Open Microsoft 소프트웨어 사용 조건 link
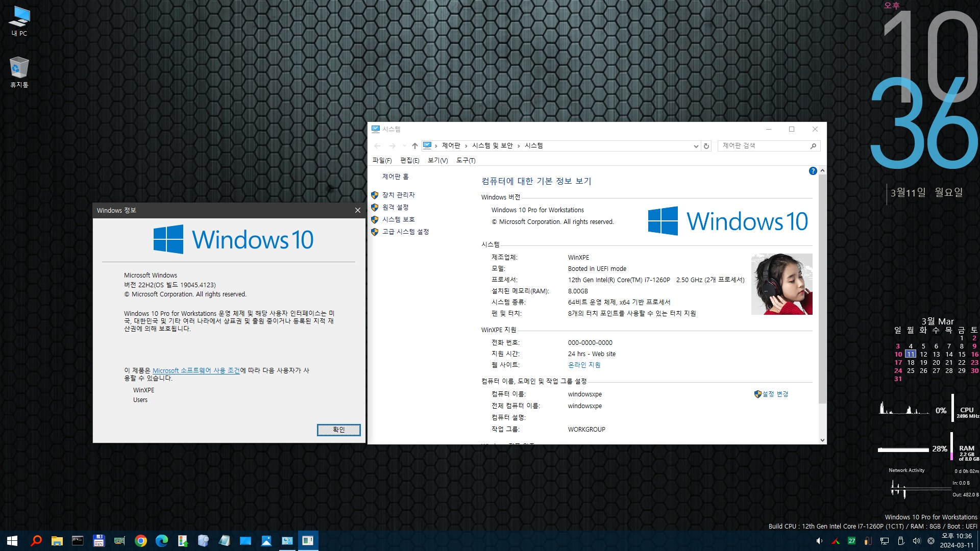The height and width of the screenshot is (551, 980). (196, 370)
